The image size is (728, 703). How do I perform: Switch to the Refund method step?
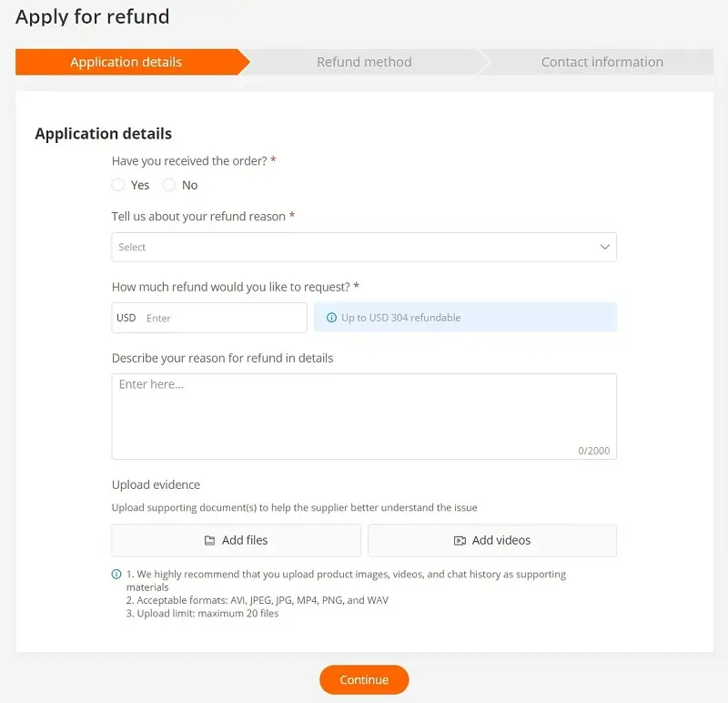[364, 62]
